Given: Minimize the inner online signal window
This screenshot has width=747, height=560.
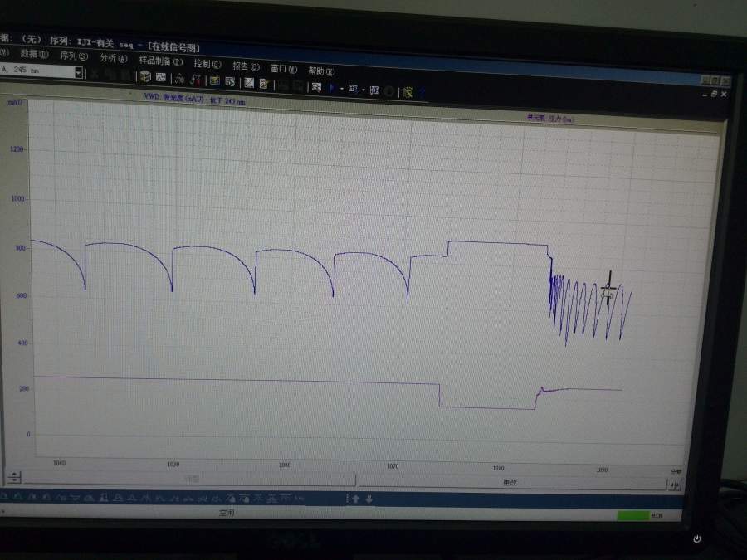Looking at the screenshot, I should click(705, 95).
